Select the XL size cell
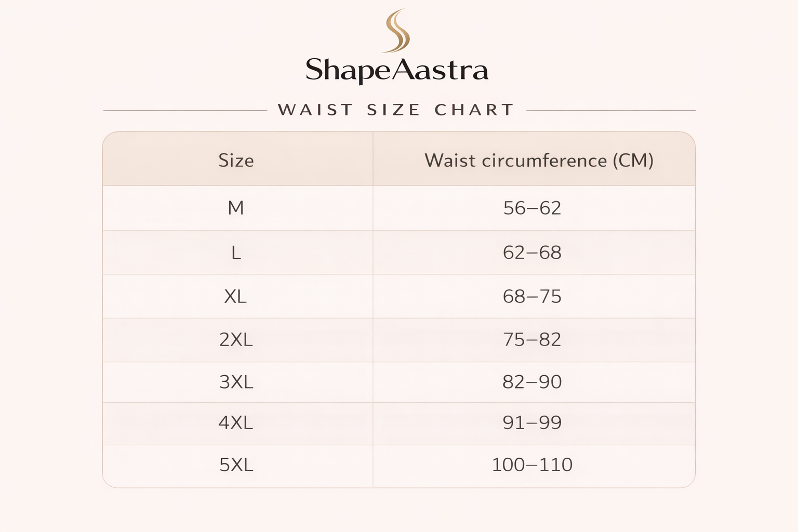The image size is (798, 532). pyautogui.click(x=235, y=297)
